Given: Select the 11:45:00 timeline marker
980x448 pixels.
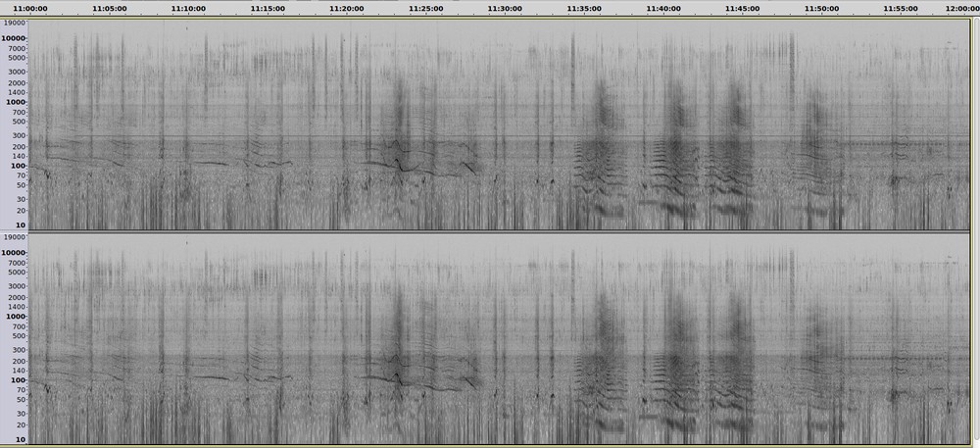Looking at the screenshot, I should pyautogui.click(x=743, y=8).
